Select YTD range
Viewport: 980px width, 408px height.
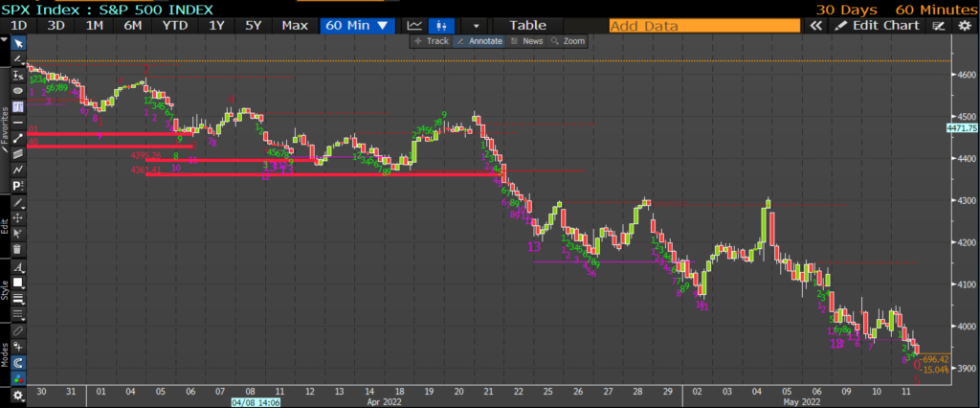click(174, 26)
